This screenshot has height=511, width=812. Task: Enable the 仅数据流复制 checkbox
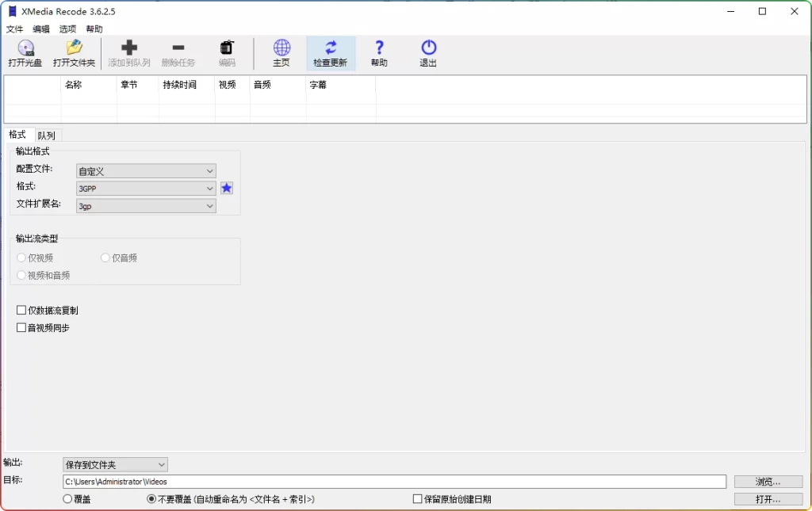[x=21, y=310]
